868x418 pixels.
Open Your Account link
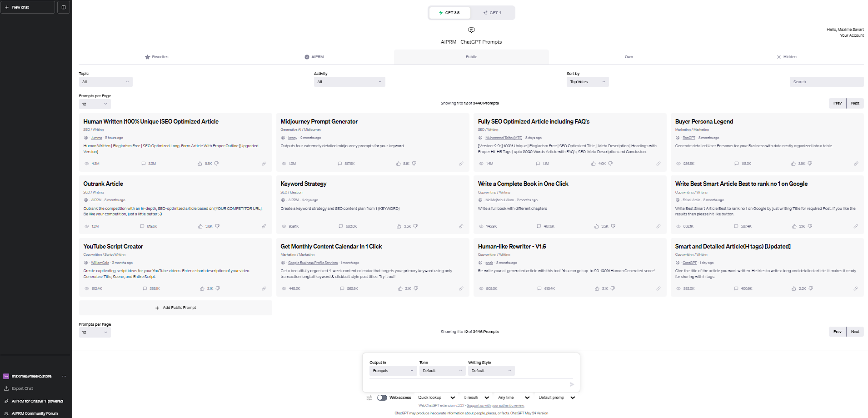click(852, 35)
